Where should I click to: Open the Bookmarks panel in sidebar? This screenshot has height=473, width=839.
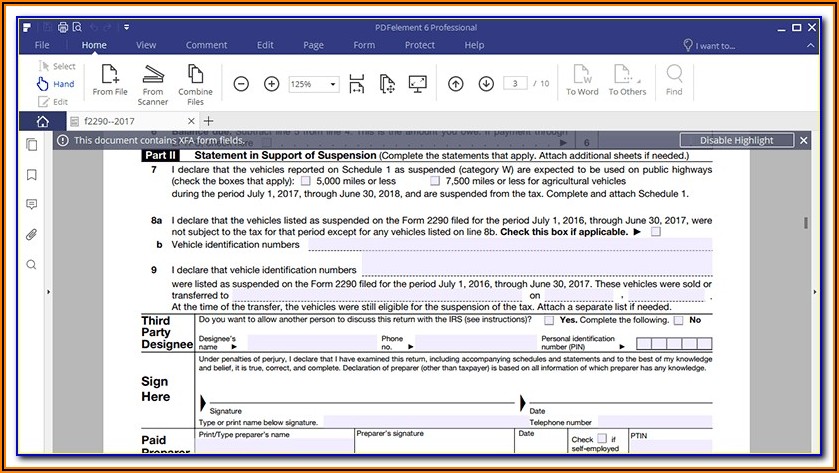point(32,174)
